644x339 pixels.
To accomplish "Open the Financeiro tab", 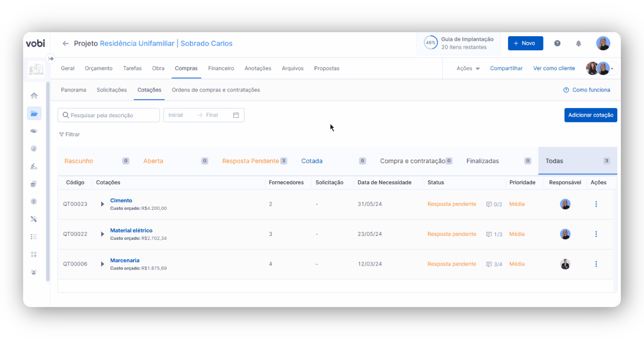I will pos(221,68).
